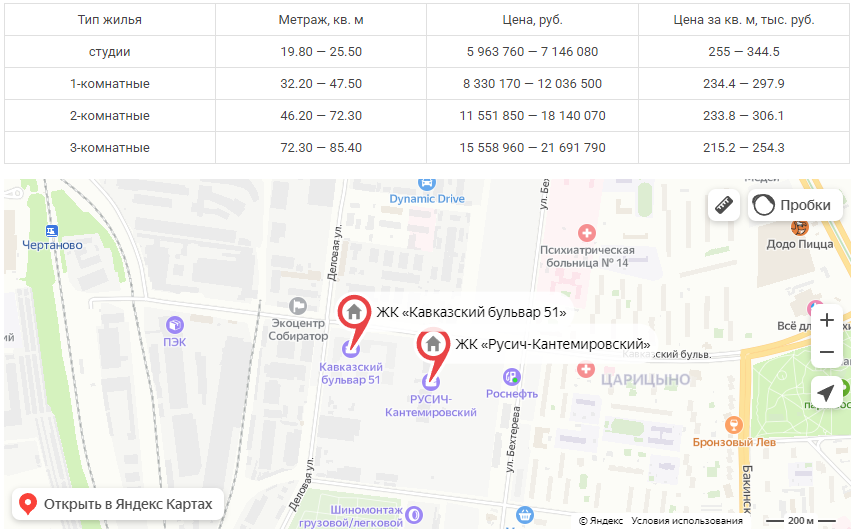
Task: Select the ruler distance measurement tool
Action: (724, 205)
